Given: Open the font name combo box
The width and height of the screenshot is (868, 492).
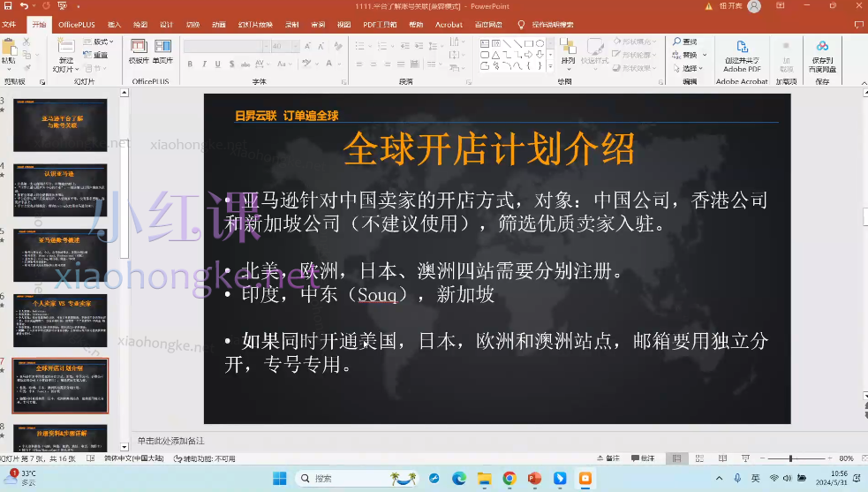Looking at the screenshot, I should pyautogui.click(x=226, y=46).
